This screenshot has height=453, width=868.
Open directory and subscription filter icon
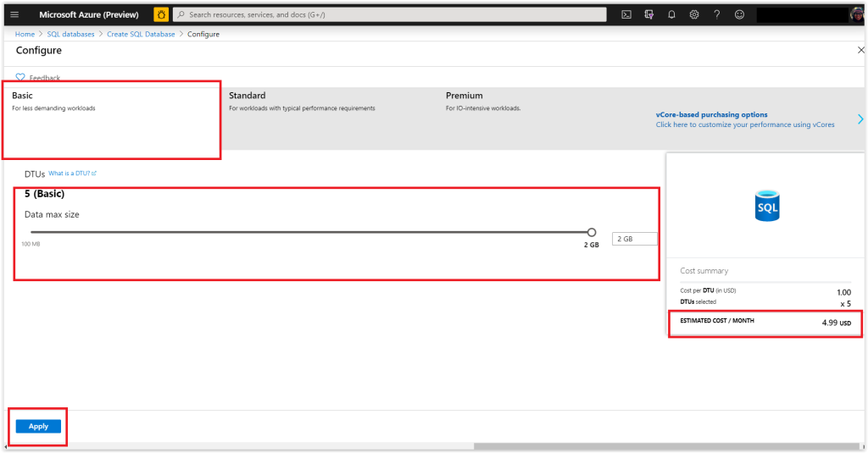click(x=648, y=15)
